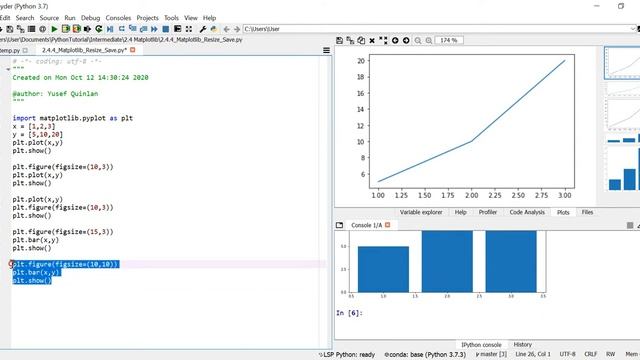Open the View menu

[x=191, y=18]
